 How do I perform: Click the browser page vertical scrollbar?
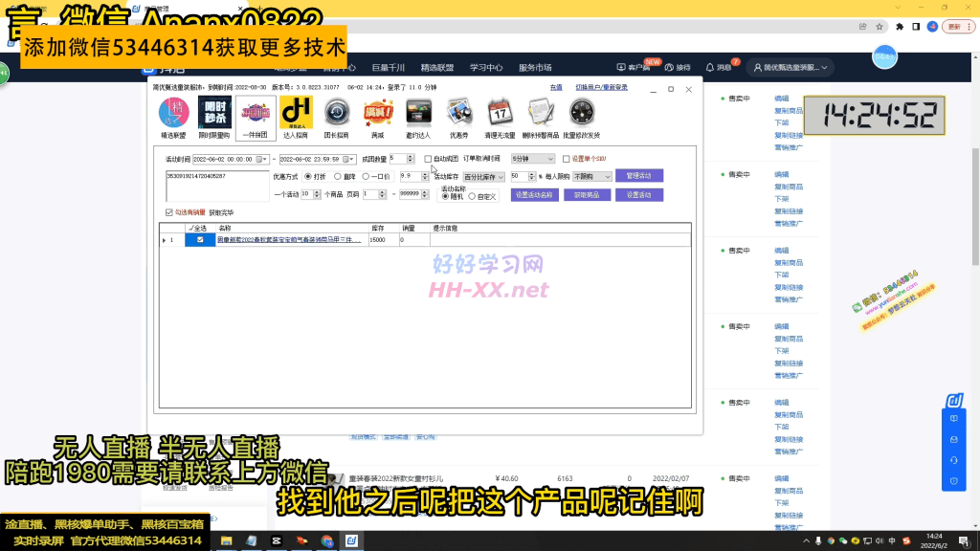975,207
